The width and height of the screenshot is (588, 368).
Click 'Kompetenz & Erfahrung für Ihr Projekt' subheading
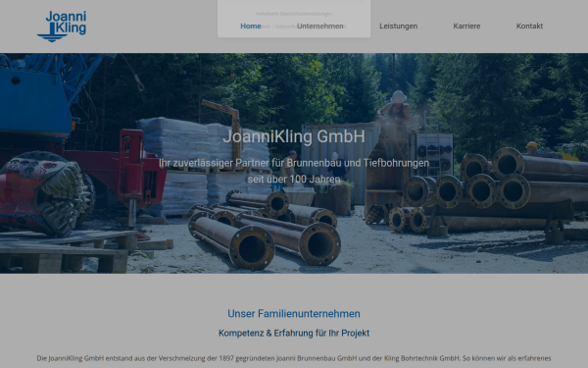click(x=294, y=333)
